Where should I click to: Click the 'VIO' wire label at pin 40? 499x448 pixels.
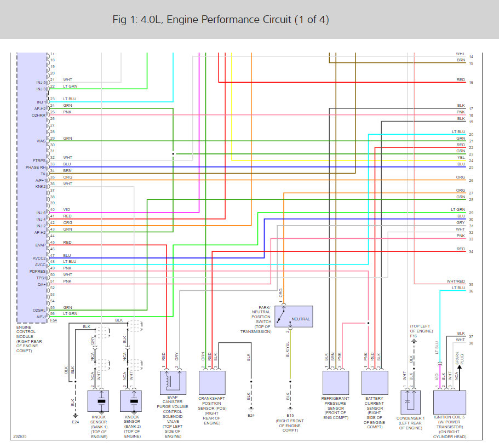pos(66,209)
